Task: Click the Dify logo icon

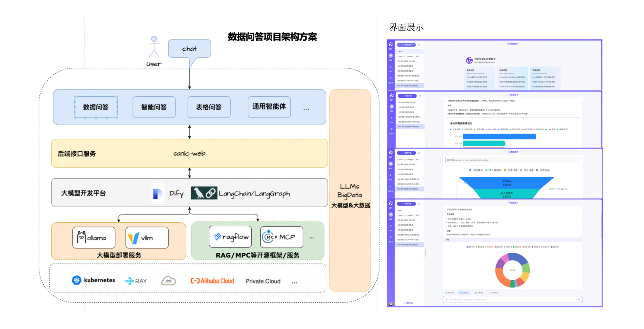Action: coord(158,193)
